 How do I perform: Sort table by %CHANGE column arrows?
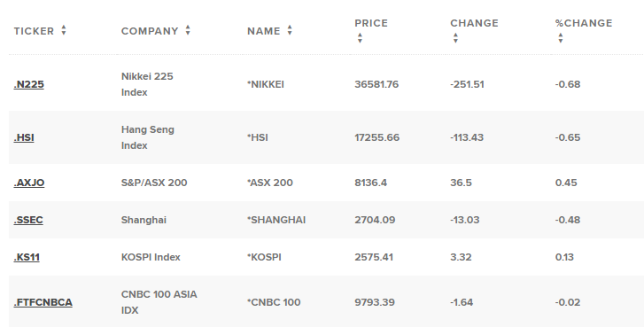[561, 38]
